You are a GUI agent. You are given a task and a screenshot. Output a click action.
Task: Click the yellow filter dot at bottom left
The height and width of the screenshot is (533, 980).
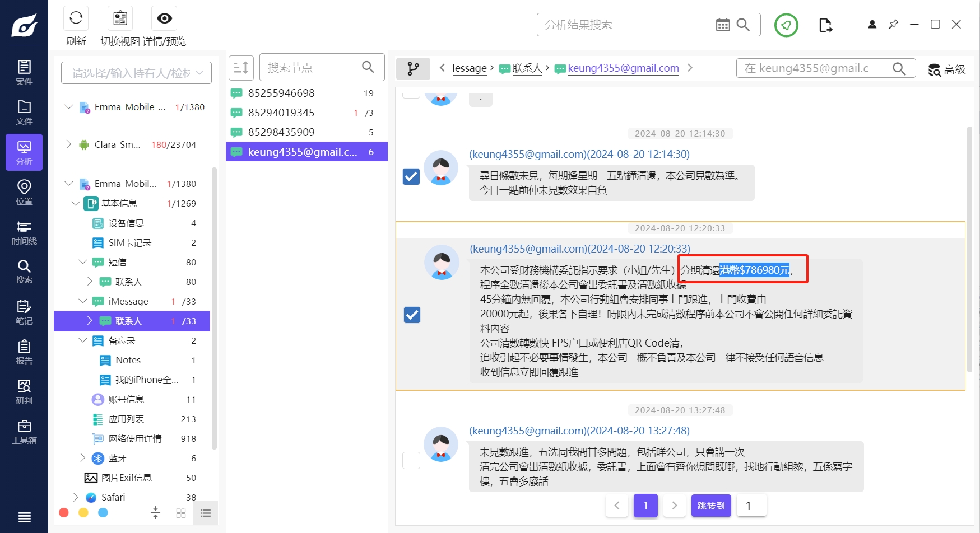point(83,512)
